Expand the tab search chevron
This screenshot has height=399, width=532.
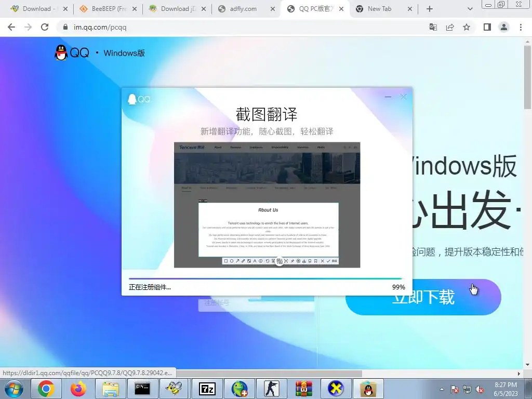[x=470, y=9]
